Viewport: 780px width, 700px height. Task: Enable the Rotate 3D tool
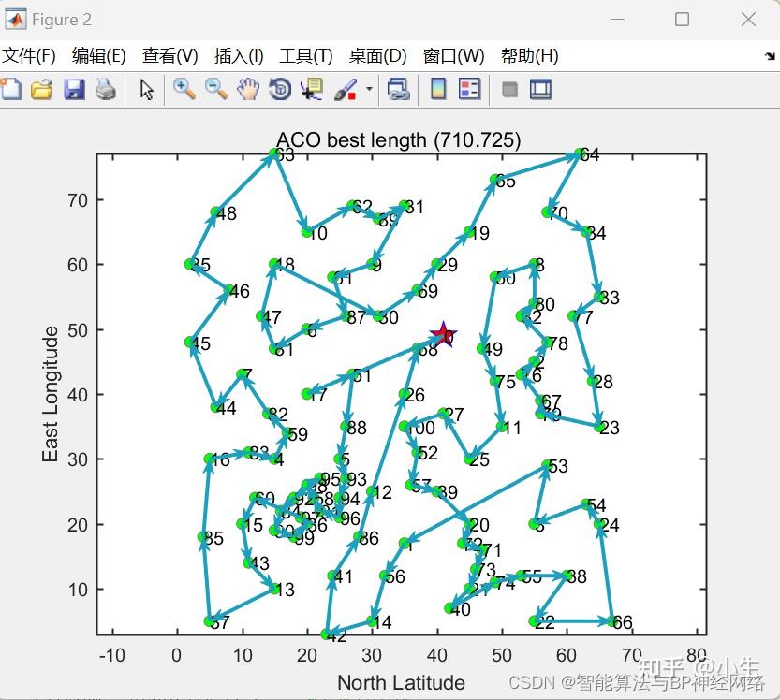coord(276,90)
